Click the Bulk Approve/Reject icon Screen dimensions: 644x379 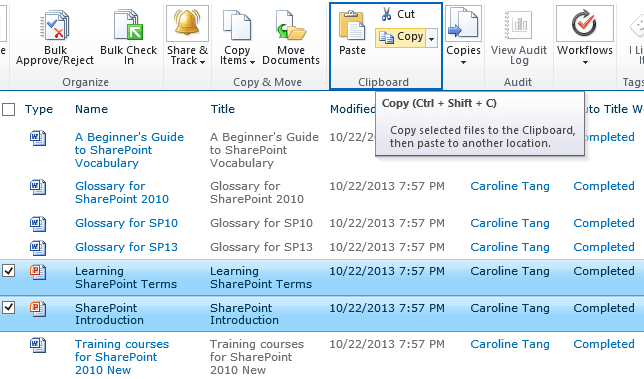[x=55, y=25]
